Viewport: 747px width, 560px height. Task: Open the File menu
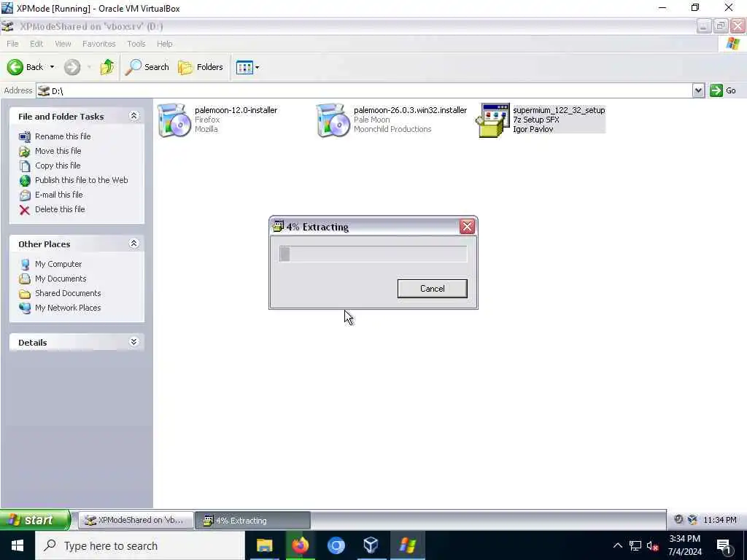click(12, 44)
